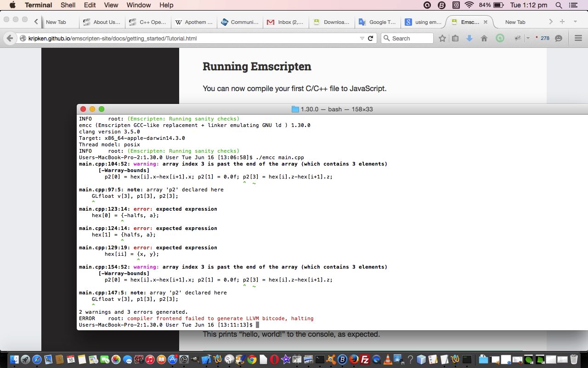
Task: Switch to the Communi... tab
Action: click(x=240, y=22)
